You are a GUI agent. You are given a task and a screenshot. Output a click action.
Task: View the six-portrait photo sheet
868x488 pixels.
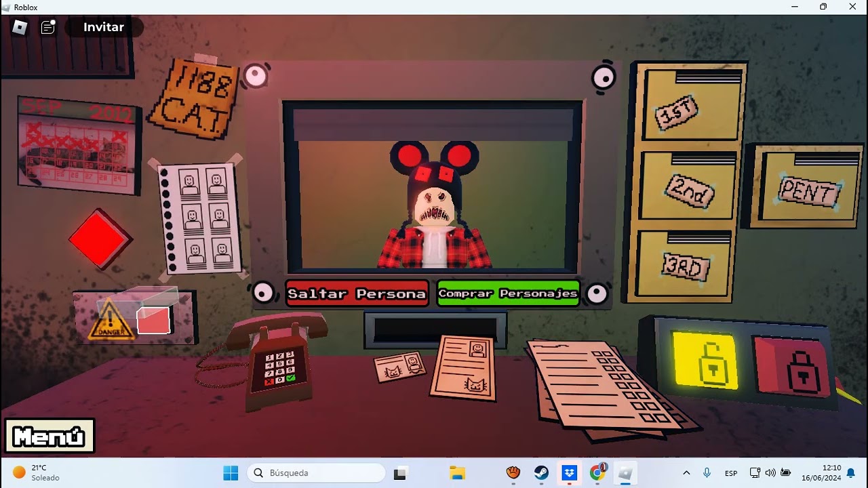tap(201, 218)
